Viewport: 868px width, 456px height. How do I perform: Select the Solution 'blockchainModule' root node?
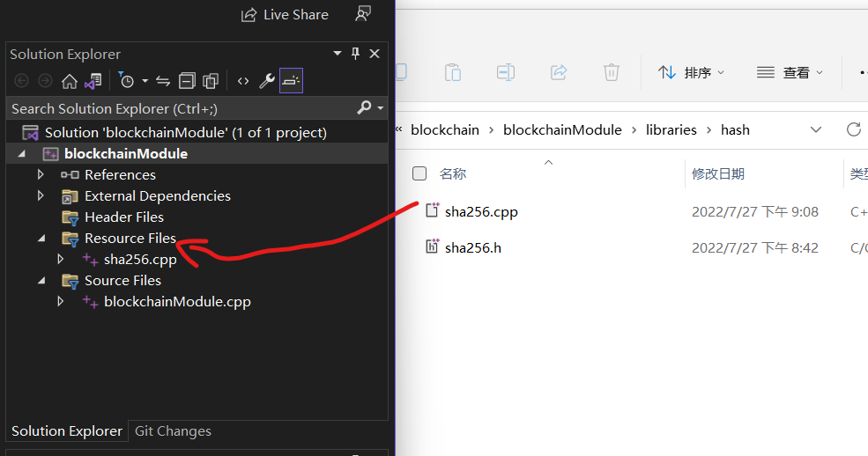(185, 133)
